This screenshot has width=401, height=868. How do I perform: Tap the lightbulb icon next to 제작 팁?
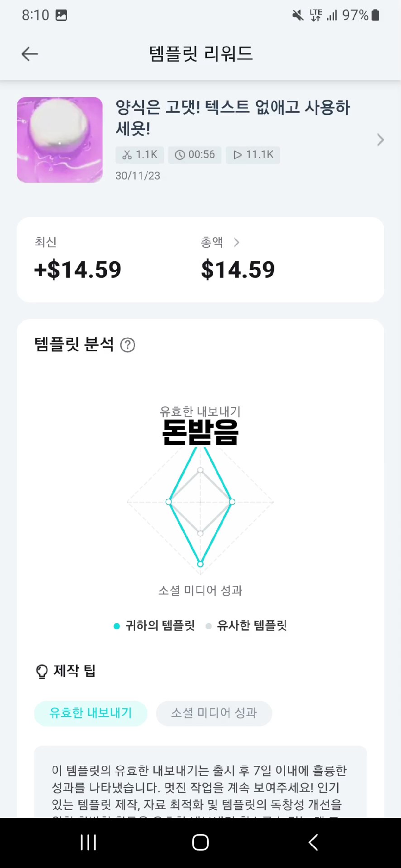click(42, 671)
